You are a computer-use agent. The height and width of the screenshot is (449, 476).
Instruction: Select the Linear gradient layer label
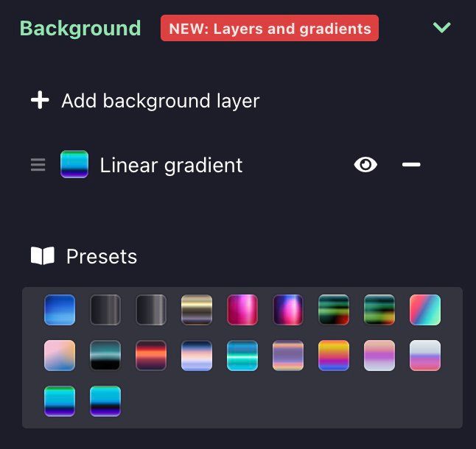point(171,165)
